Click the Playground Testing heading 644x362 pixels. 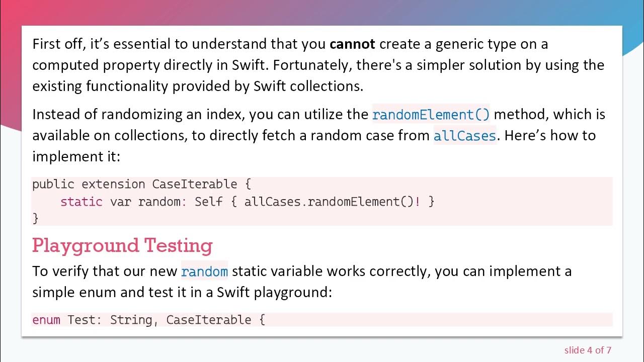pyautogui.click(x=122, y=246)
